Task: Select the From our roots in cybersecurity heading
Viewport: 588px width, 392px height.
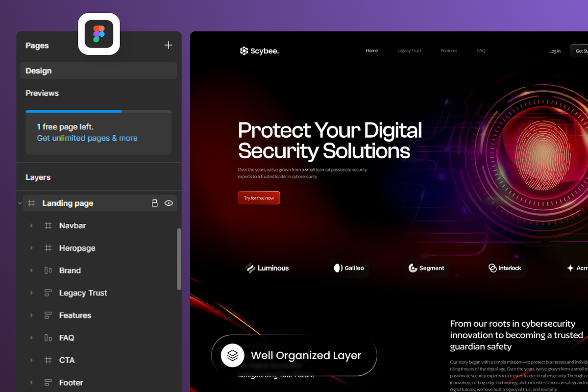Action: 516,335
